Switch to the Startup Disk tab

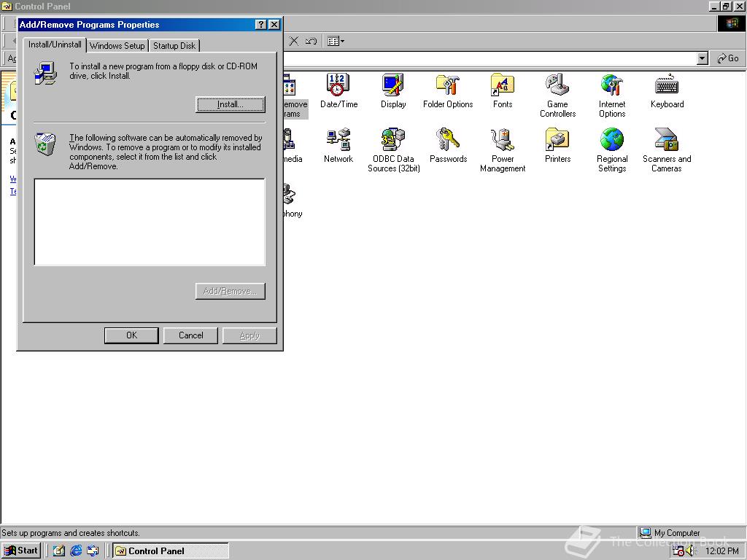174,45
